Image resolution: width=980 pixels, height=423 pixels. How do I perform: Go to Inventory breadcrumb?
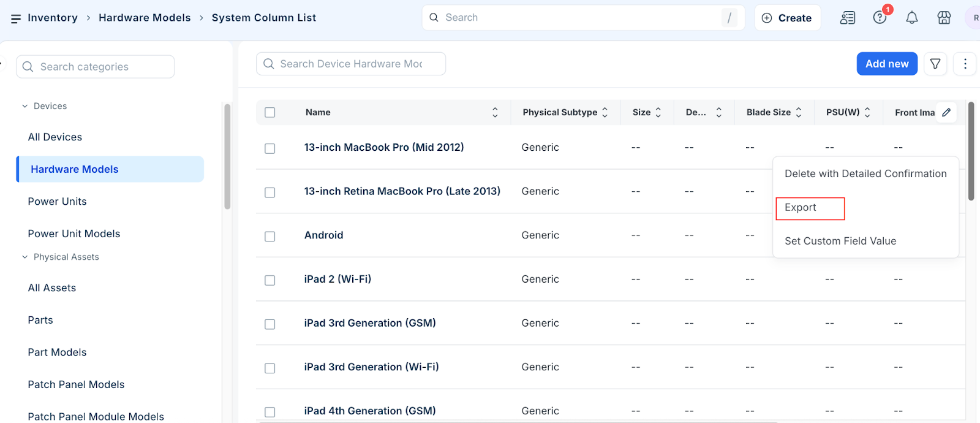(x=53, y=18)
